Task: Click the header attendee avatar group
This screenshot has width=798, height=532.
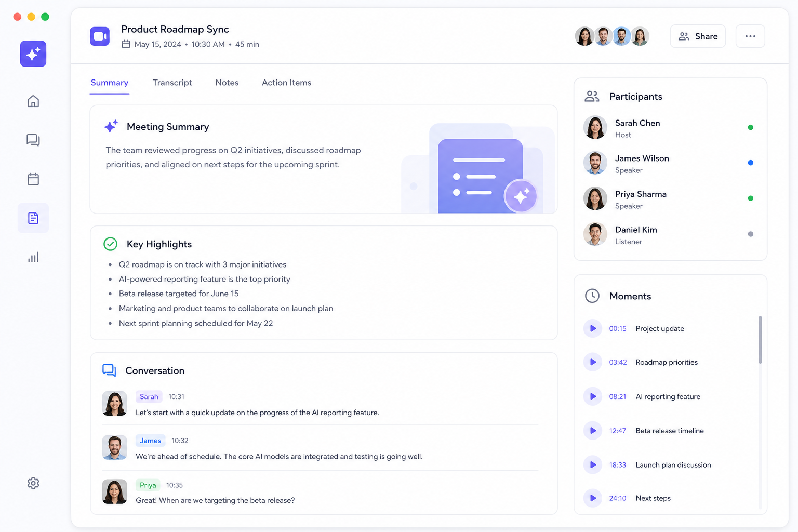Action: [612, 36]
